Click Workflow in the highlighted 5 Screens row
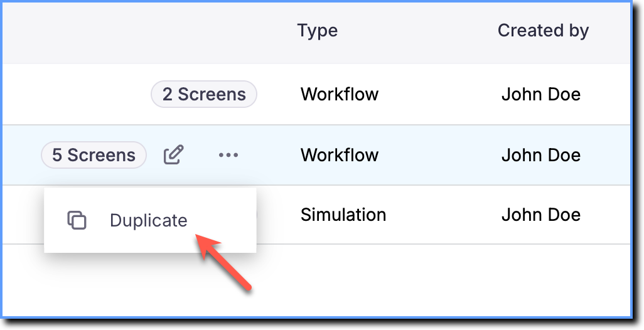This screenshot has width=644, height=330. point(340,155)
